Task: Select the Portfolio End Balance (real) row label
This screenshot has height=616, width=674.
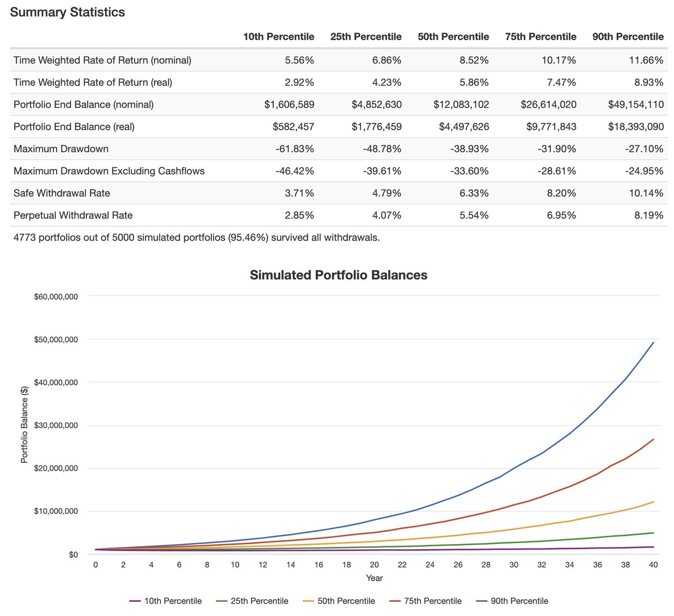Action: [x=74, y=127]
